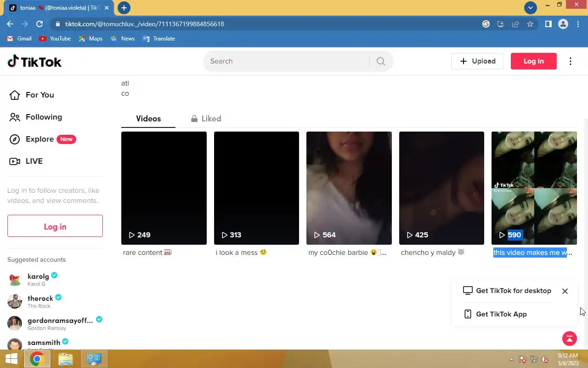The height and width of the screenshot is (368, 588).
Task: Click the "i look a mess" caption
Action: coord(241,253)
